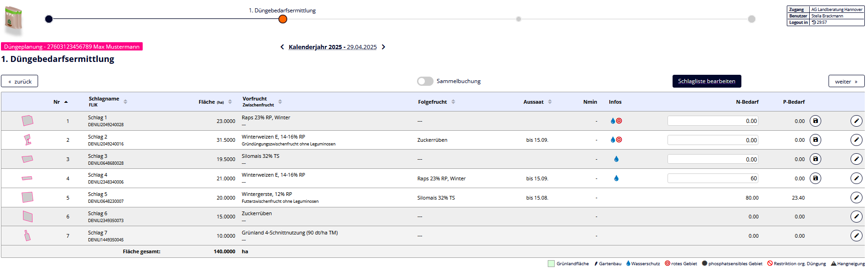Toggle the Sammelbuchung switch

[x=425, y=81]
